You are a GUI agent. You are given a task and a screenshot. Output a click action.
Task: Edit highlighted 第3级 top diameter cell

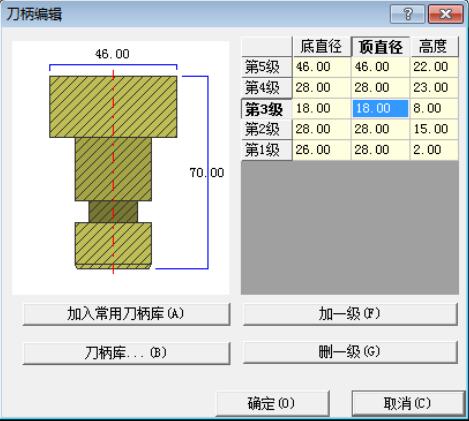point(380,109)
